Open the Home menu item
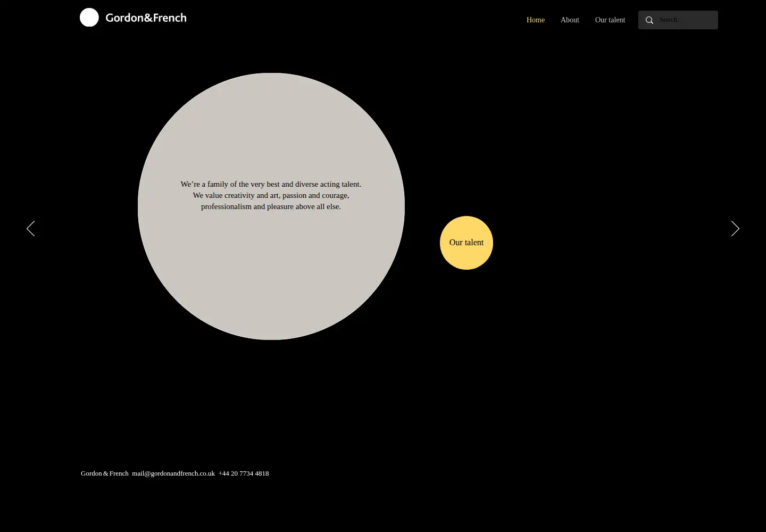 tap(536, 20)
